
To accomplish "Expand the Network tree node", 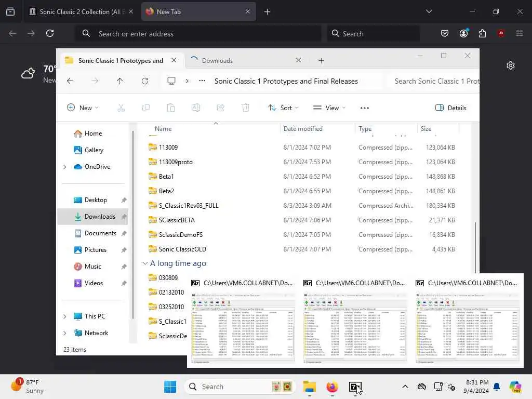I will point(64,333).
